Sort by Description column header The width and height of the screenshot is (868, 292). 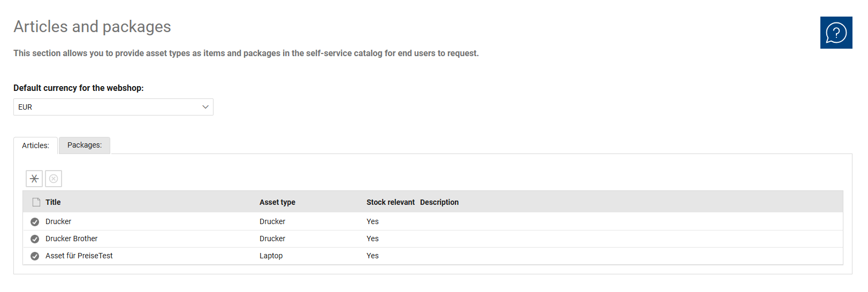tap(439, 202)
